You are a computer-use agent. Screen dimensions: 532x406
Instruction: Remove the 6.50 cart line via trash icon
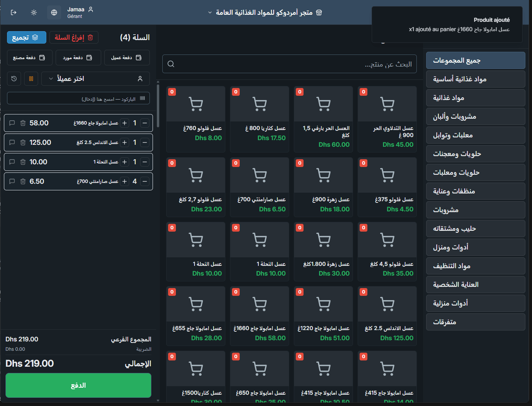pos(23,181)
